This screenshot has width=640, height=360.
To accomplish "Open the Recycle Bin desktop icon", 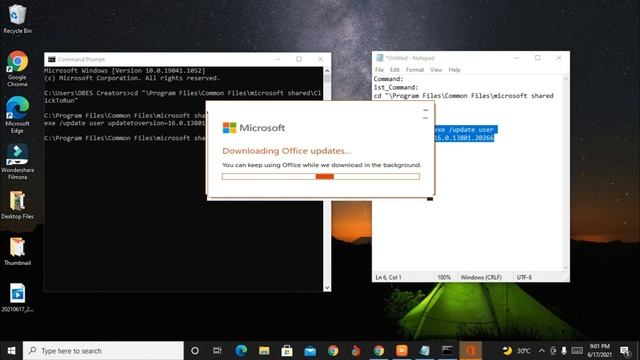I will click(x=17, y=19).
